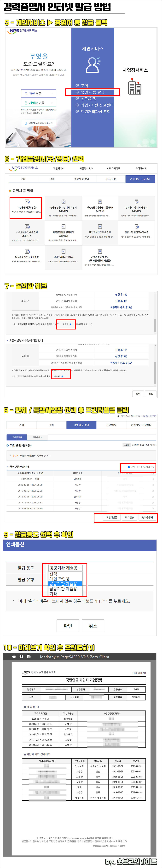
Task: Open 개인서비스 in the step 6 top menu
Action: 59,168
